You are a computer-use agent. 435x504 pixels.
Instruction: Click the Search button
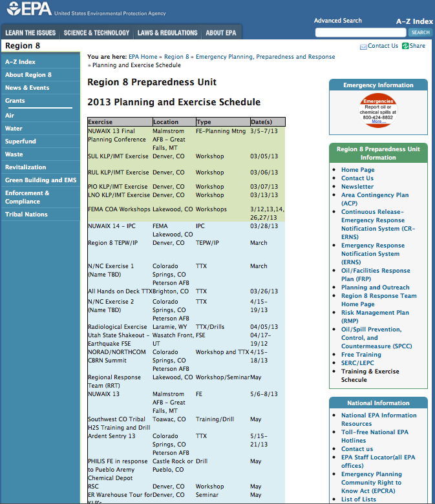pyautogui.click(x=420, y=32)
